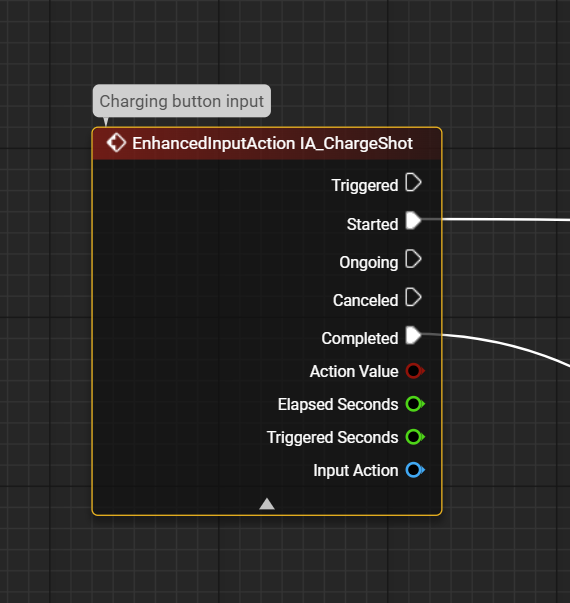Image resolution: width=570 pixels, height=603 pixels.
Task: Select the Ongoing execution output pin
Action: [413, 259]
